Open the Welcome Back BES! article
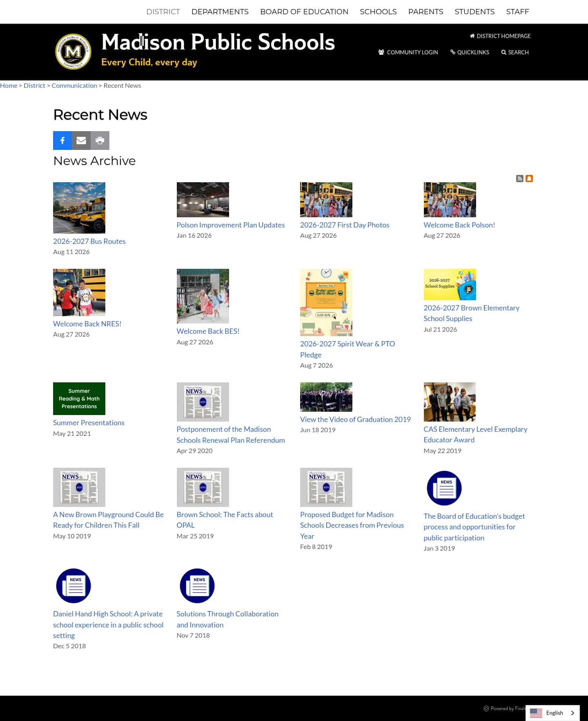The height and width of the screenshot is (721, 588). (208, 331)
